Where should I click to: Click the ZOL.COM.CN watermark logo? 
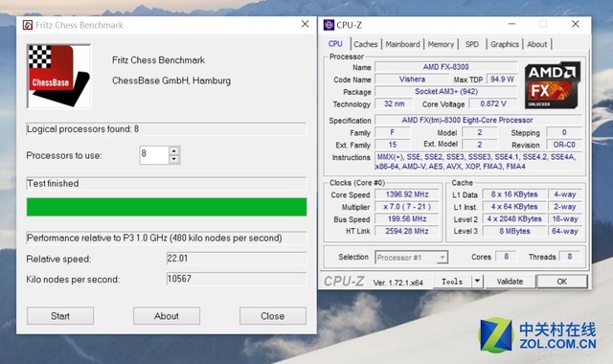(537, 335)
